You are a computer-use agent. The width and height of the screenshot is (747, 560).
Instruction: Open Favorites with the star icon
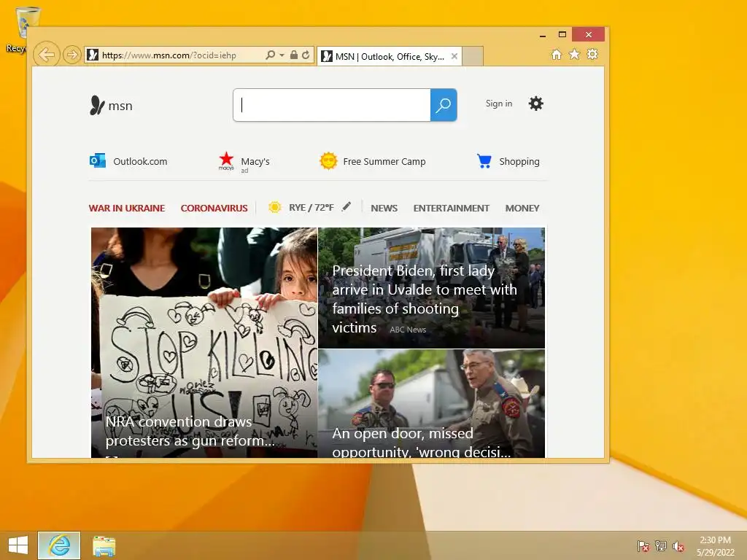(x=575, y=54)
